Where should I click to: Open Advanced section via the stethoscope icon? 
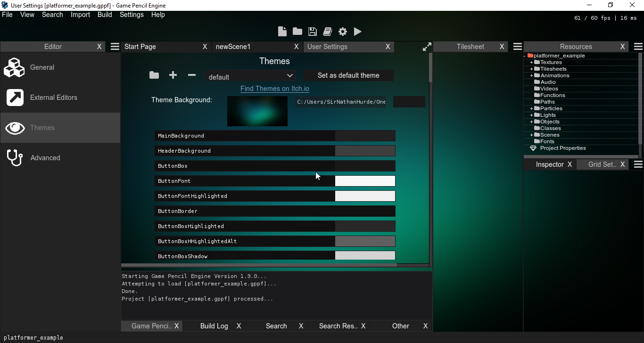point(15,158)
